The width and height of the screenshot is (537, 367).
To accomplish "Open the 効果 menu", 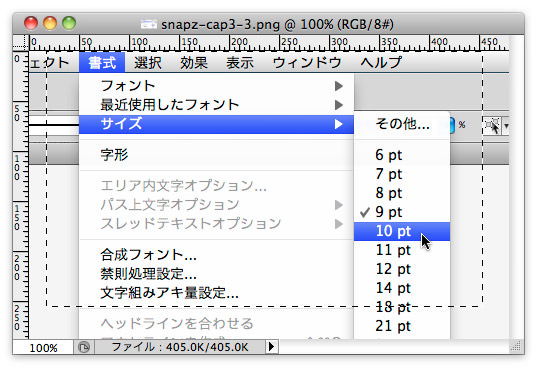I will click(x=194, y=63).
